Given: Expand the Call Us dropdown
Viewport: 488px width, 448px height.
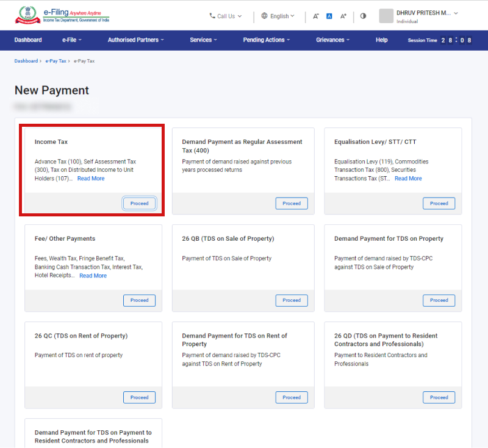Looking at the screenshot, I should tap(226, 16).
